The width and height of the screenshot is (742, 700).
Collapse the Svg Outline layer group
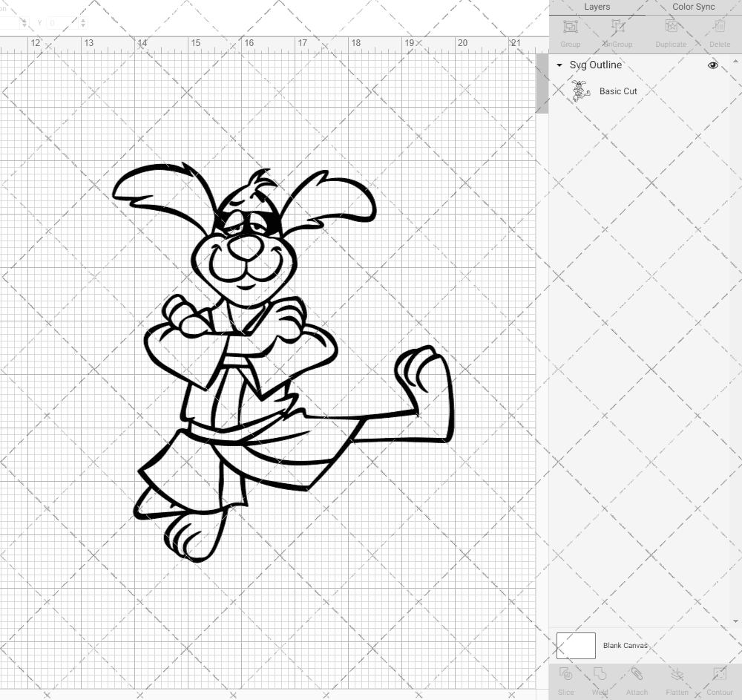[559, 65]
